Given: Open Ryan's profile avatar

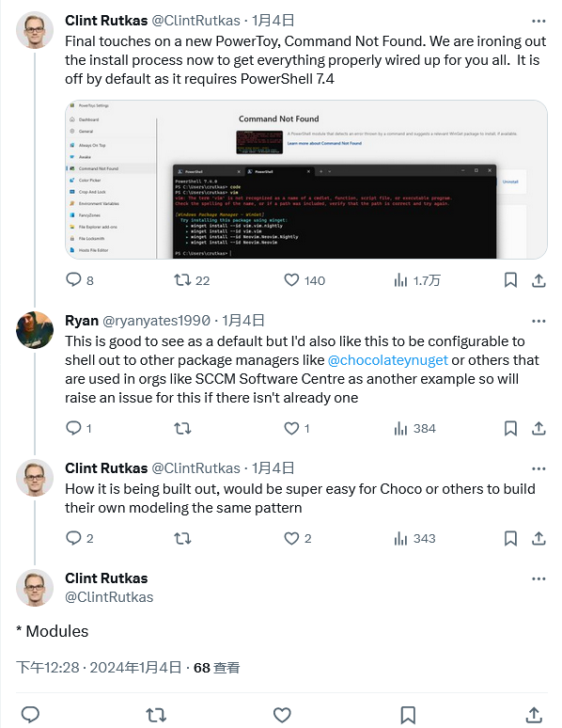Looking at the screenshot, I should [35, 329].
